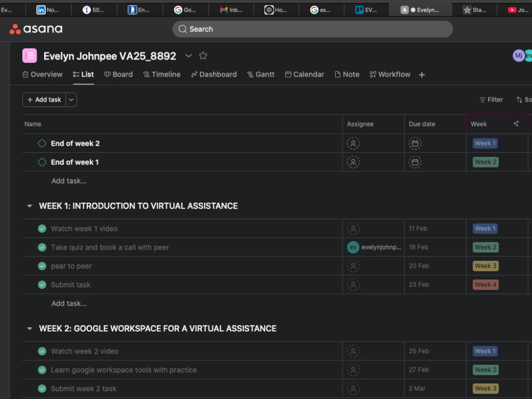Collapse the WEEK 1 section
The height and width of the screenshot is (399, 532).
tap(29, 206)
